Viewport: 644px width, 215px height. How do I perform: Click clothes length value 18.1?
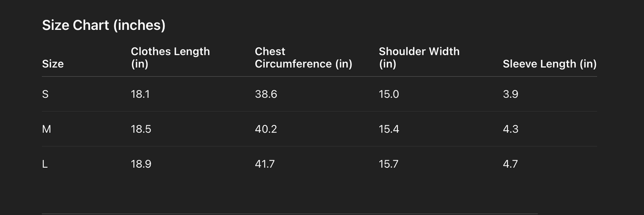coord(140,94)
